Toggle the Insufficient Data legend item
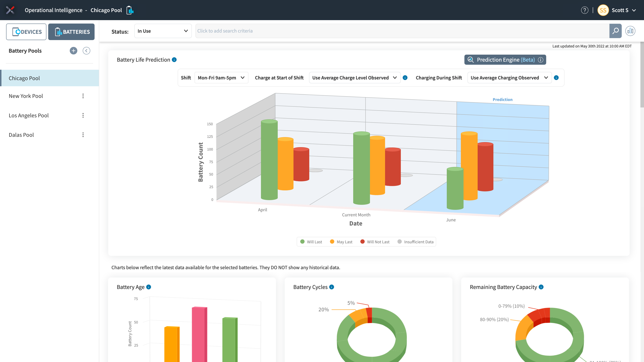The height and width of the screenshot is (362, 644). click(x=415, y=242)
